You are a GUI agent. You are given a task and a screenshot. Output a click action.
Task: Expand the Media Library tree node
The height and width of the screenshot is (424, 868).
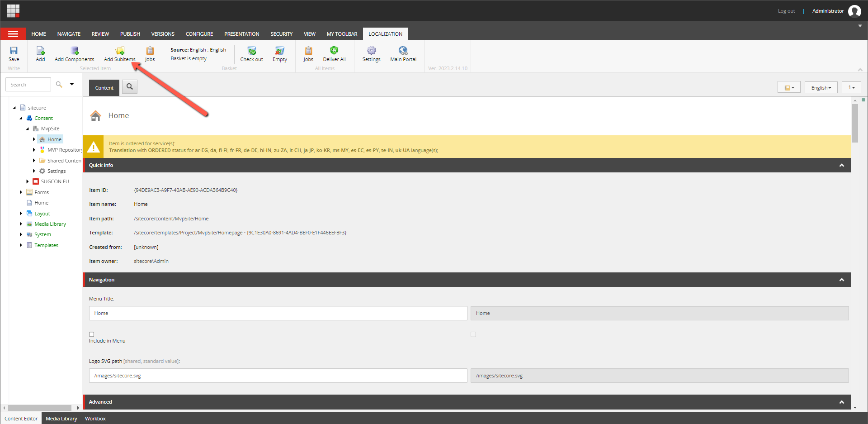click(x=21, y=224)
